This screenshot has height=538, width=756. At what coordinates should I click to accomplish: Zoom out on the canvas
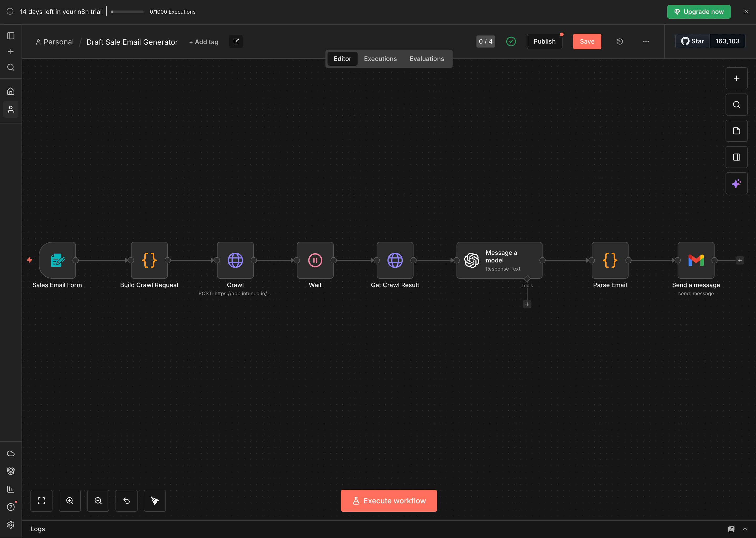click(98, 500)
